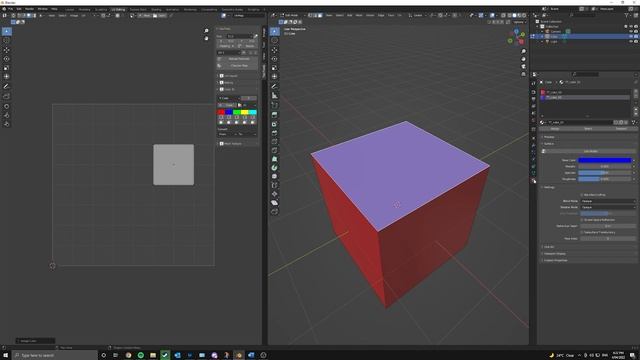The width and height of the screenshot is (640, 360).
Task: Open the Material properties tab icon
Action: pyautogui.click(x=533, y=181)
